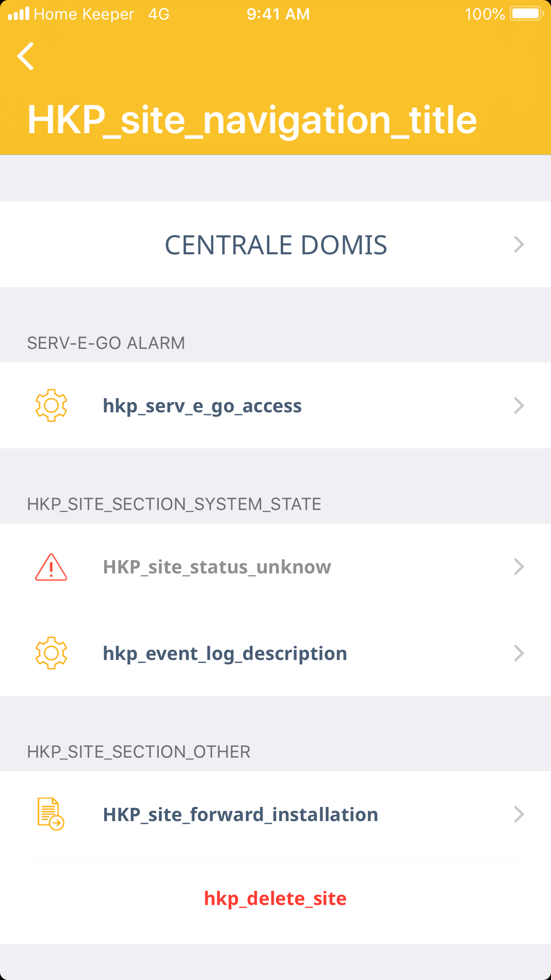551x980 pixels.
Task: Click the red warning triangle icon
Action: pyautogui.click(x=51, y=567)
